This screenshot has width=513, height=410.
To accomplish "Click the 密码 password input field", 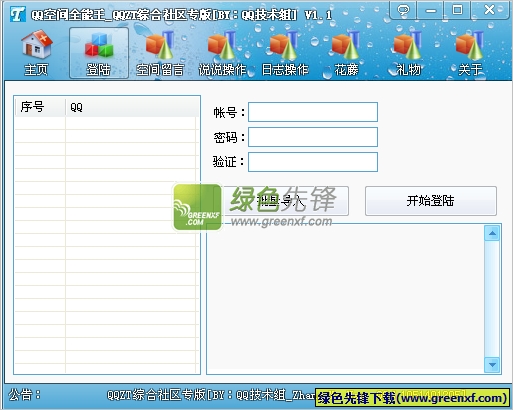I will 313,137.
